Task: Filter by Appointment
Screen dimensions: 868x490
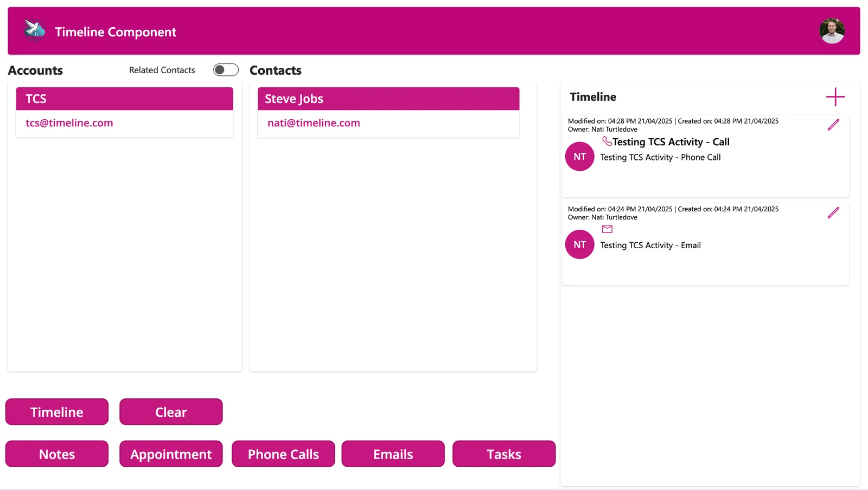Action: click(x=171, y=454)
